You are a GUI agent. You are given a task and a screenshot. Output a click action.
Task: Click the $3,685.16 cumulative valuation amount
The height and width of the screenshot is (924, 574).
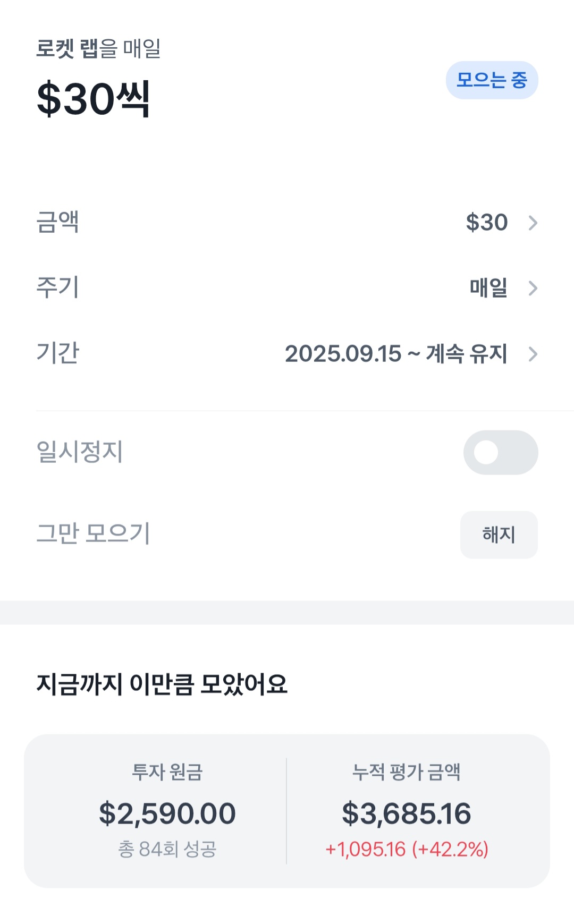pos(406,813)
